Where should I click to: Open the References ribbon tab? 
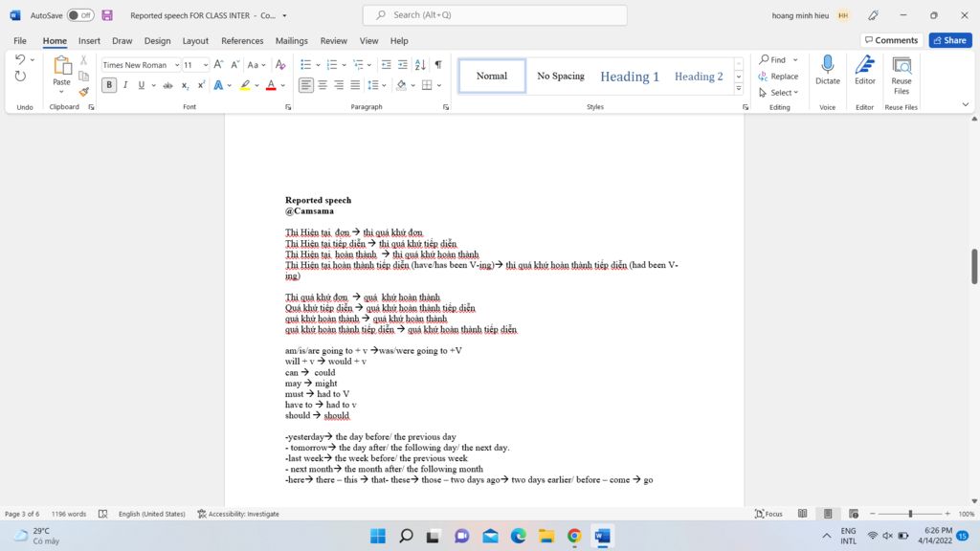tap(242, 40)
